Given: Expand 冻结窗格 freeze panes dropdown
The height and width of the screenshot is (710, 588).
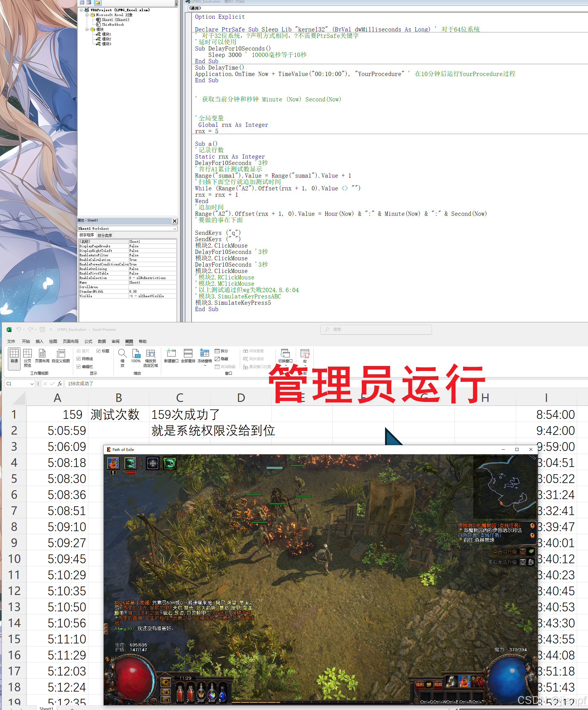Looking at the screenshot, I should coord(204,365).
